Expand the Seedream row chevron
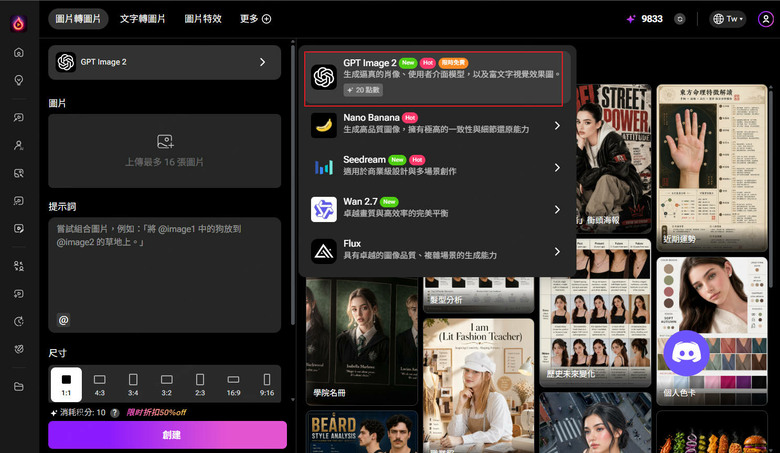The image size is (780, 453). pyautogui.click(x=557, y=168)
